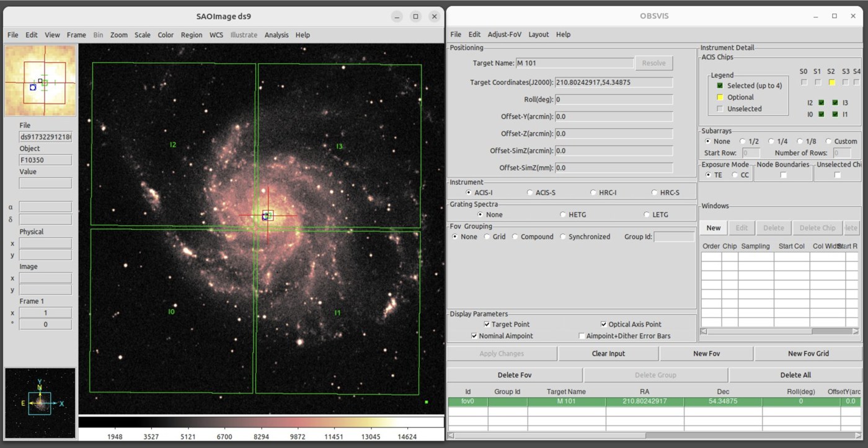
Task: Click the ds9 colorbar gradient
Action: click(x=261, y=423)
